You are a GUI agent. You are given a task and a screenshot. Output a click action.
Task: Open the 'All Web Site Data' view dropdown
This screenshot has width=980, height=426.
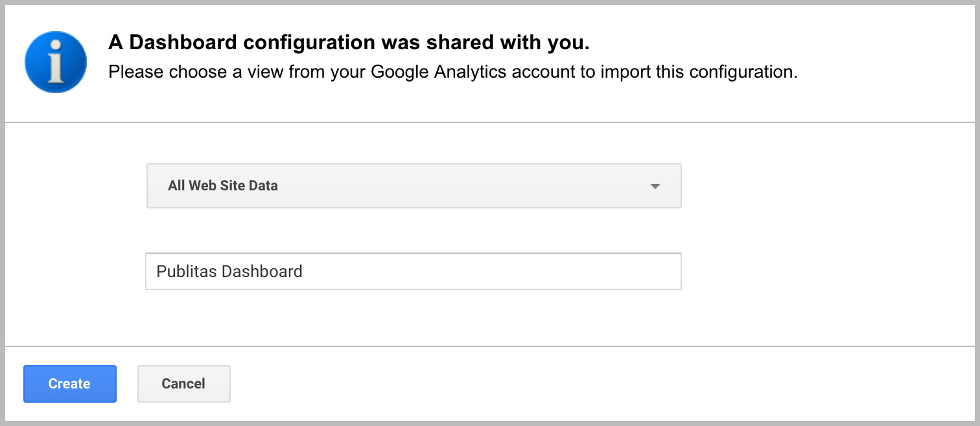click(x=414, y=186)
